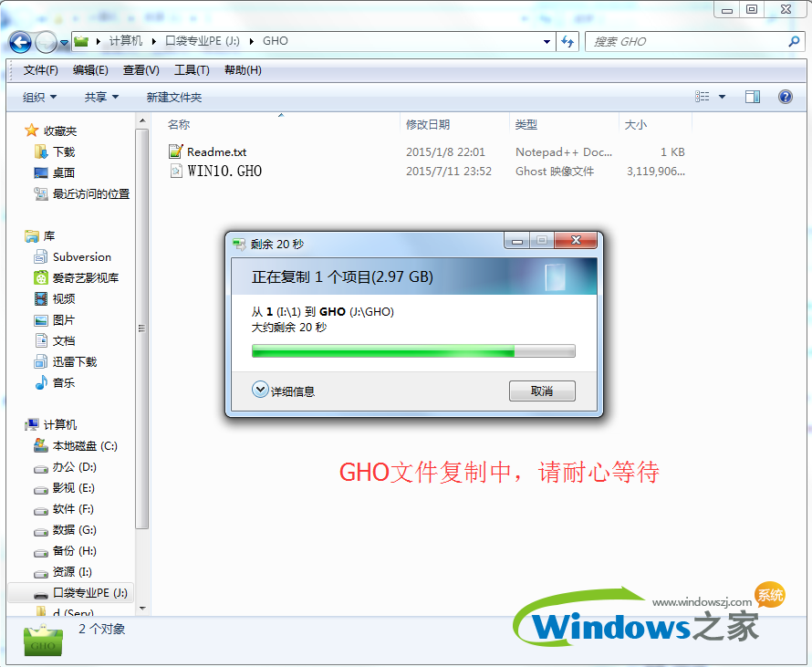Click the 新建文件夹 button
The image size is (812, 667).
coord(174,97)
